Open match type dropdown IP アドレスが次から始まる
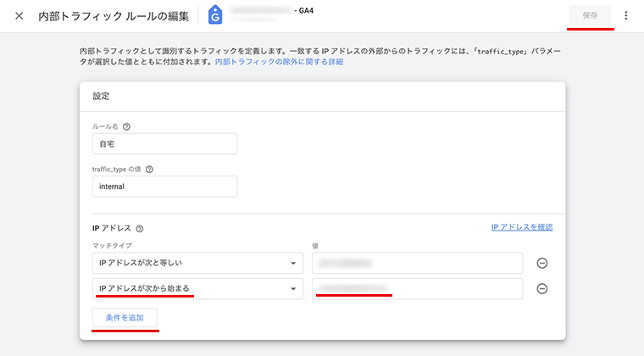This screenshot has height=356, width=644. click(198, 289)
